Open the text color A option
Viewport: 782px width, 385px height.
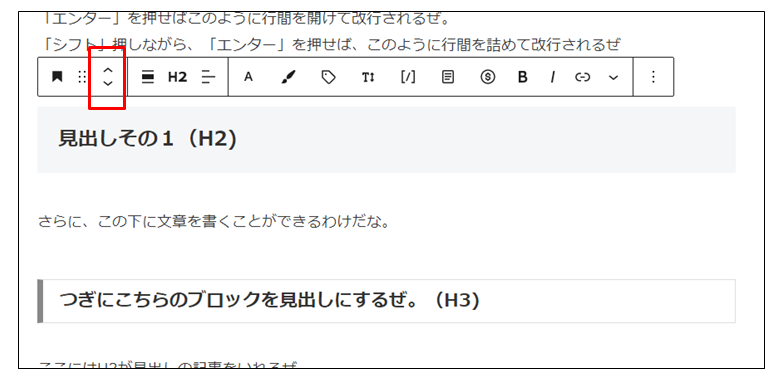pos(248,77)
